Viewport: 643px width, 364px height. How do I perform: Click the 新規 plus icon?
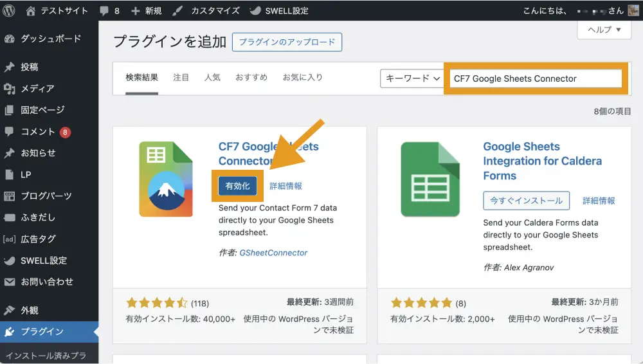click(x=135, y=11)
